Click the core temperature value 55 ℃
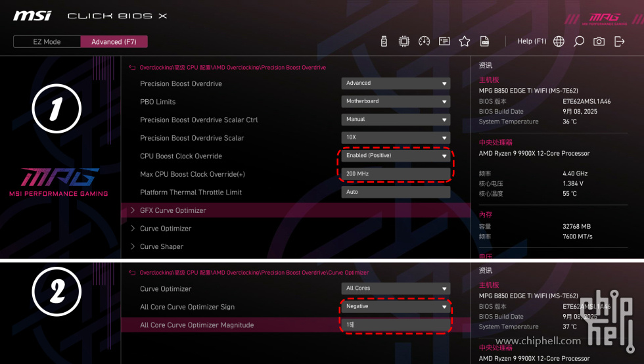644x364 pixels. tap(570, 194)
